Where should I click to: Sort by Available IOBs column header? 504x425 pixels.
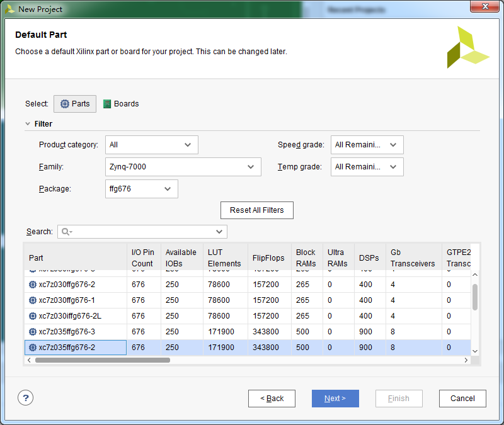point(181,258)
